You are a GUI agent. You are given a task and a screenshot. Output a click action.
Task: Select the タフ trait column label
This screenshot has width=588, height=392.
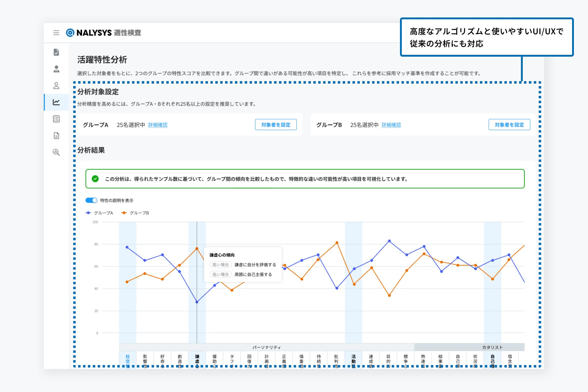point(232,361)
